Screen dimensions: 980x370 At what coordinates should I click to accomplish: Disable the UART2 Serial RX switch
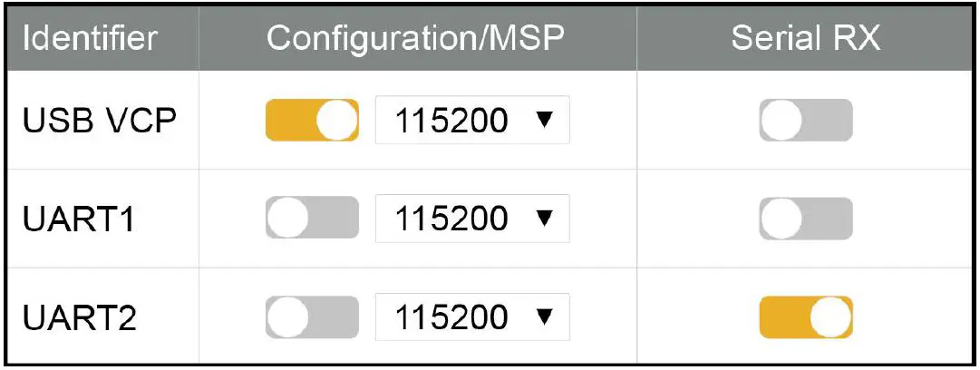click(x=806, y=317)
